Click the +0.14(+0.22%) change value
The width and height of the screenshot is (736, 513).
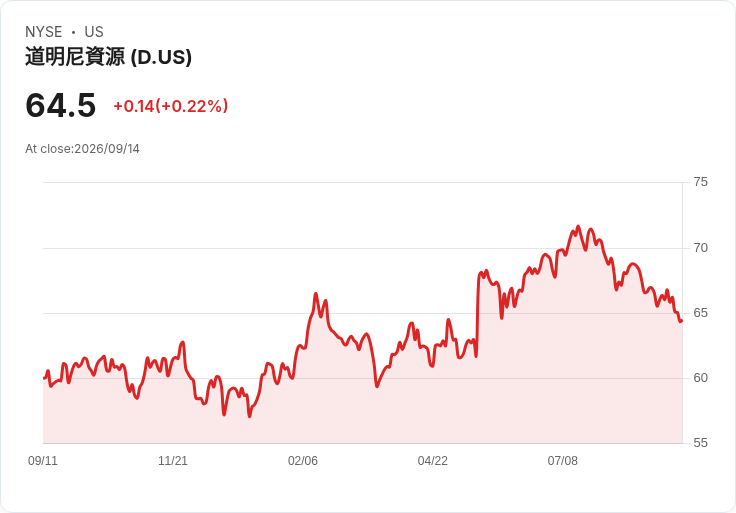point(171,106)
